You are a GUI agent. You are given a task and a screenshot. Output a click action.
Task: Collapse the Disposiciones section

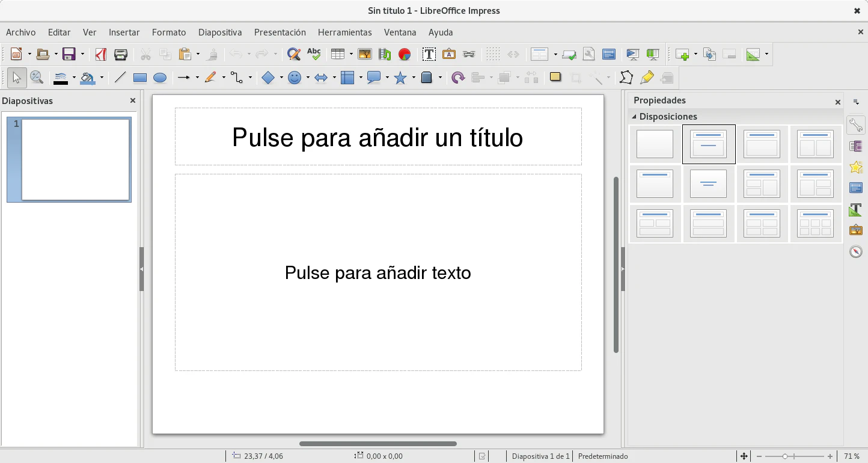tap(634, 117)
